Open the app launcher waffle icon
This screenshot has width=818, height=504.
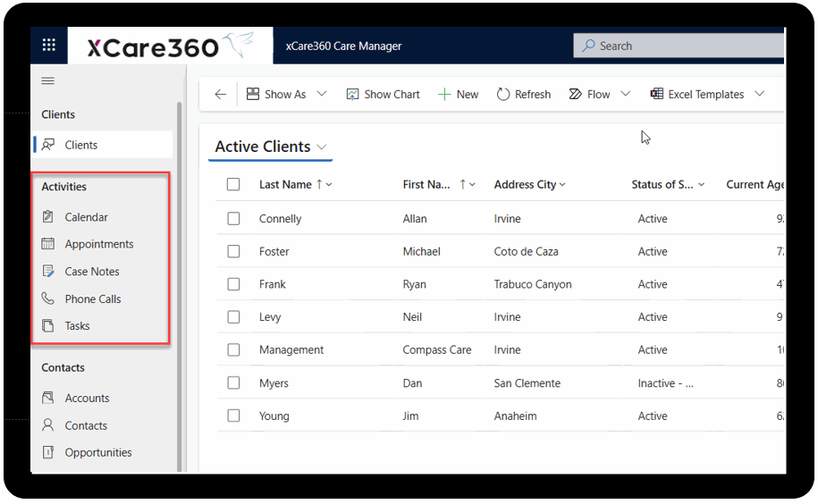pyautogui.click(x=49, y=45)
